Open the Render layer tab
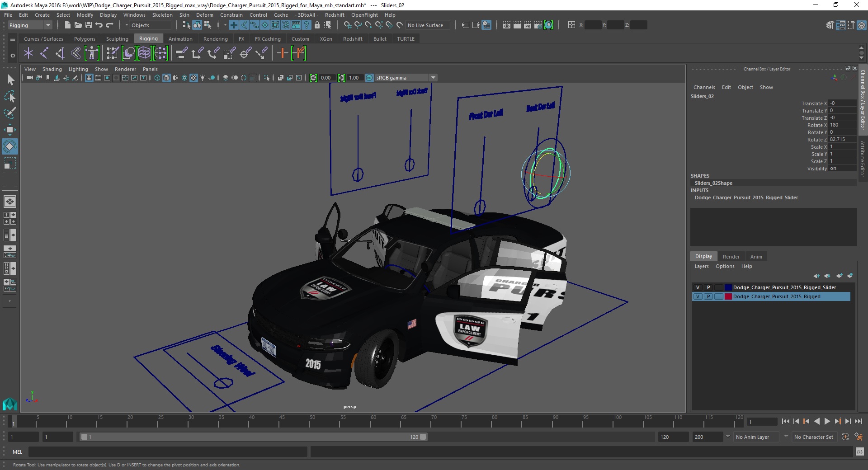This screenshot has height=470, width=868. point(731,257)
